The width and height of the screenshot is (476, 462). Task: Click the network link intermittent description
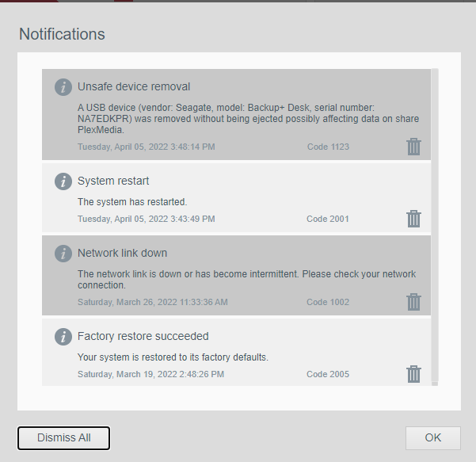point(247,280)
